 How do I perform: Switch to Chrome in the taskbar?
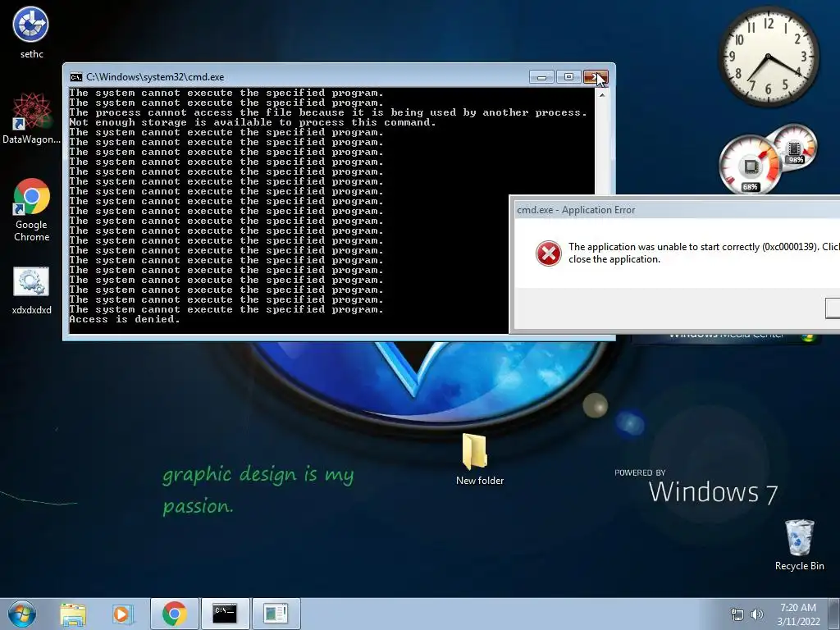pyautogui.click(x=175, y=614)
